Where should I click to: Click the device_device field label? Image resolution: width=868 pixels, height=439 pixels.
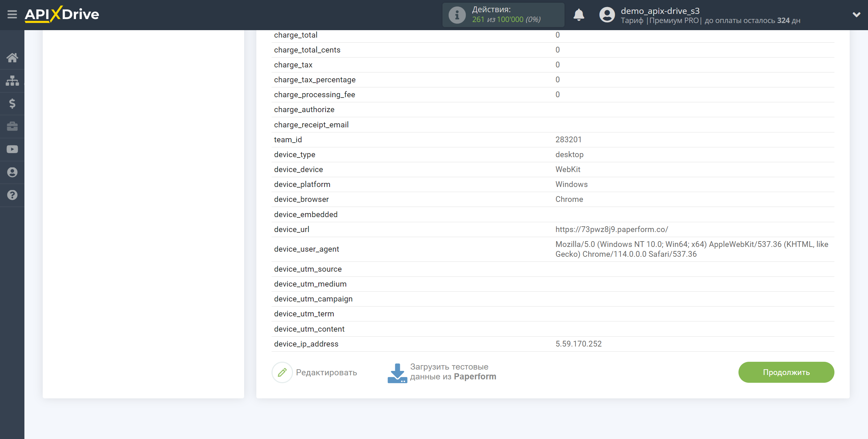pos(298,169)
